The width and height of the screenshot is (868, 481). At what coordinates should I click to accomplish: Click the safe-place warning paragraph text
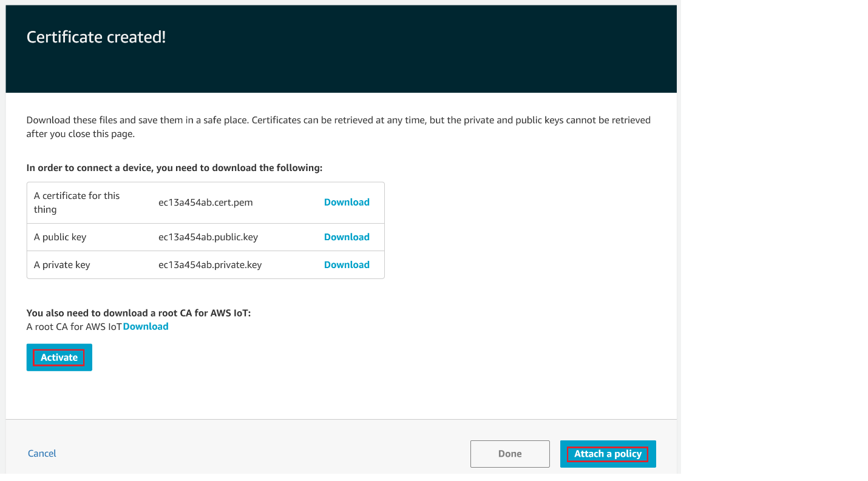338,126
